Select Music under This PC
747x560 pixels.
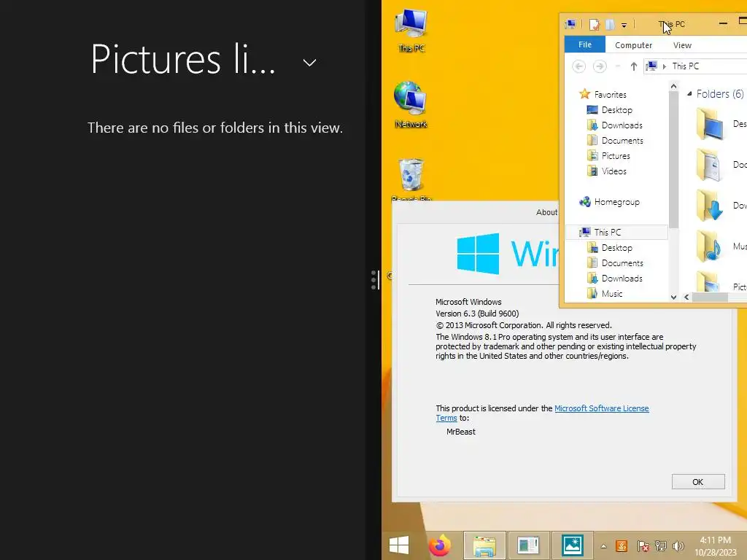(x=605, y=294)
